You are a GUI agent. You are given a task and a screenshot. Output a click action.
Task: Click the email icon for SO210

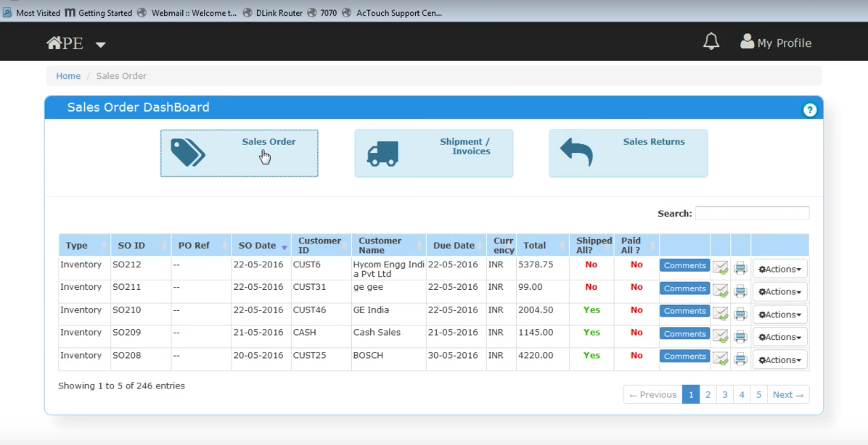pyautogui.click(x=720, y=314)
